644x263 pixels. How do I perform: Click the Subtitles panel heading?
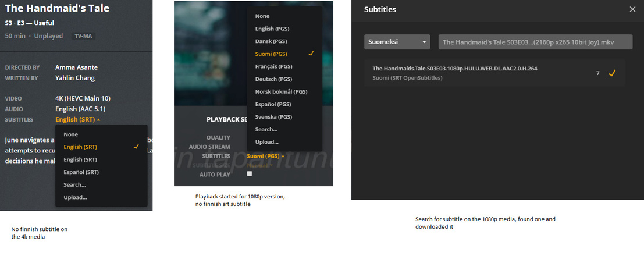tap(380, 9)
